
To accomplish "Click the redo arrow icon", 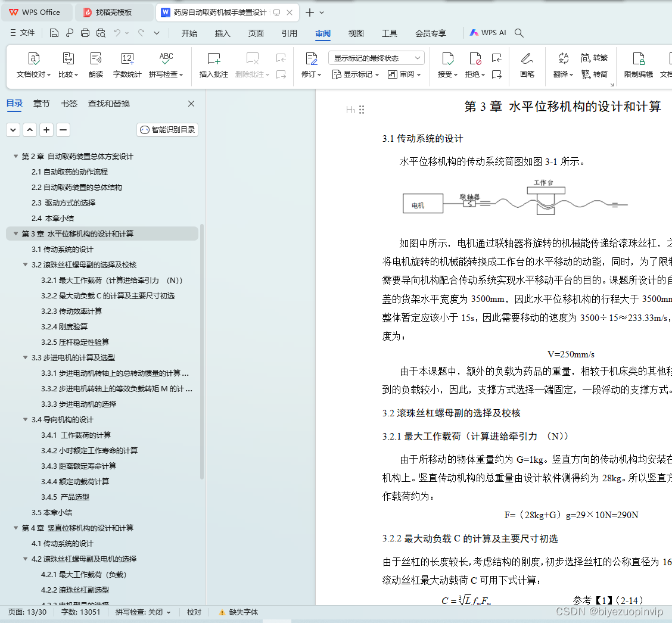I will click(141, 33).
